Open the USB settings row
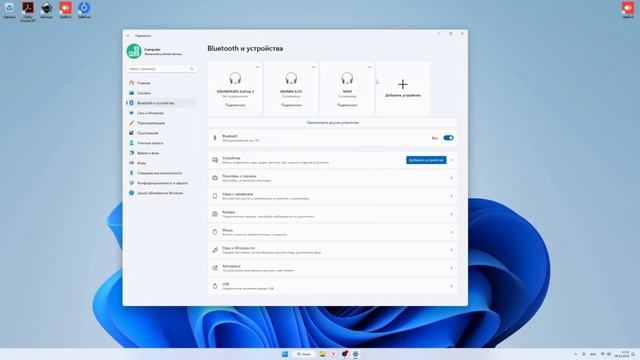640x360 pixels. 333,286
